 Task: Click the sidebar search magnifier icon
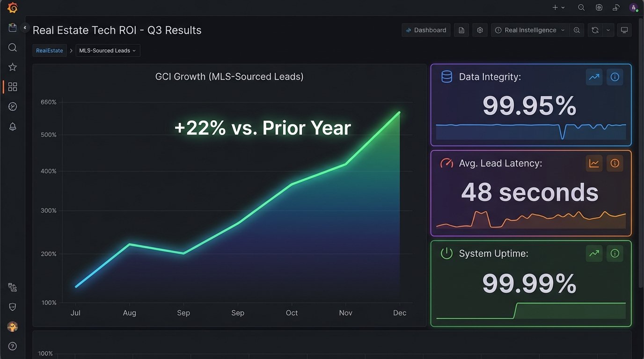pyautogui.click(x=13, y=48)
